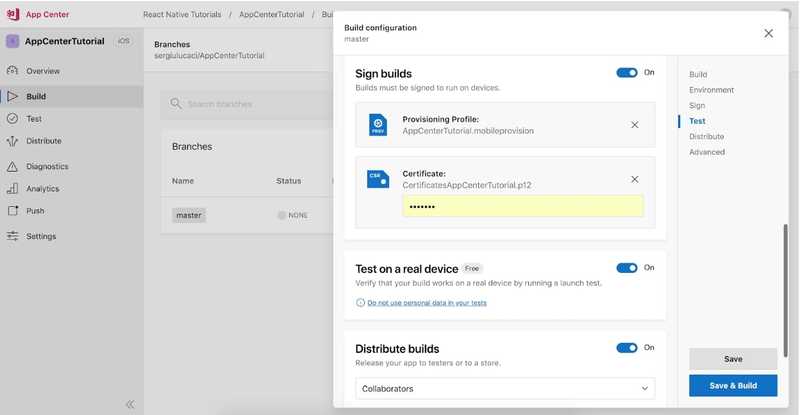Select the highlighted Test section link
Viewport: 800px width, 415px height.
click(697, 121)
